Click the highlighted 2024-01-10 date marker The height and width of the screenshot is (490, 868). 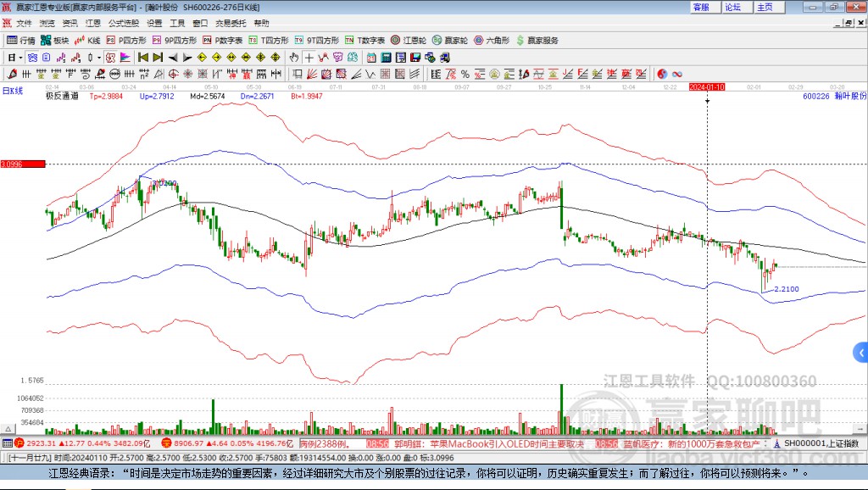[x=707, y=86]
